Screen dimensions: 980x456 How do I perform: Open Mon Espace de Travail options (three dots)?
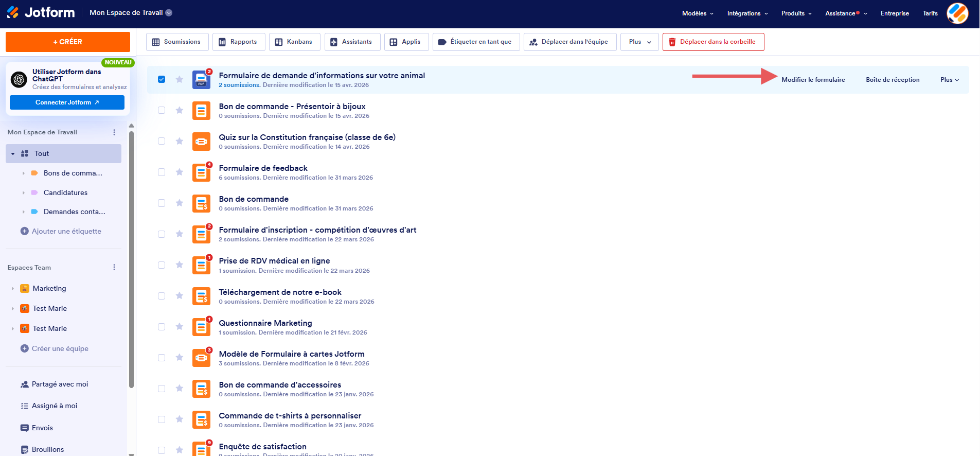coord(114,132)
